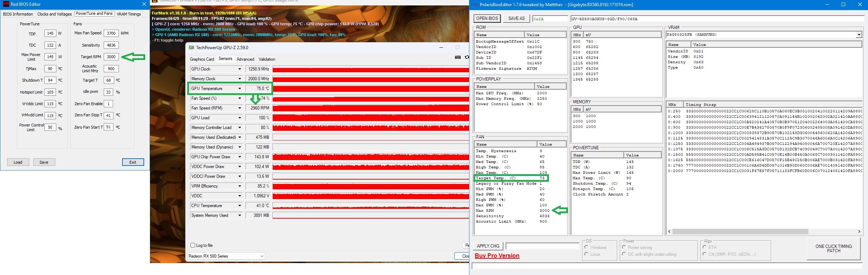
Task: Click the 0x2A field beside SAVE AS
Action: click(x=550, y=19)
